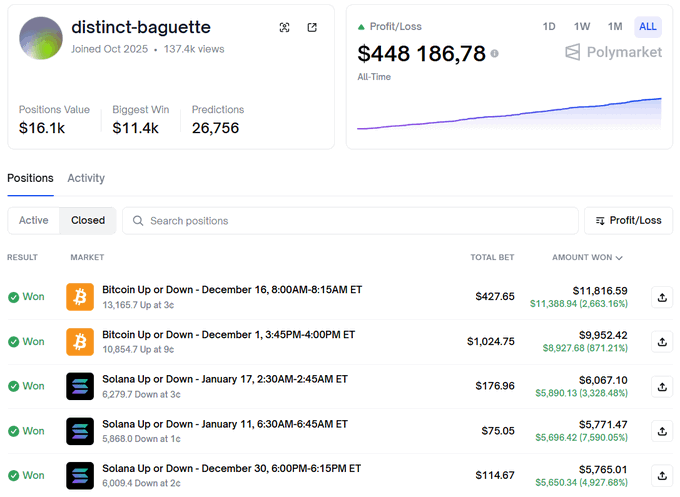Share the December 16 Bitcoin position
The image size is (680, 497).
[x=661, y=297]
